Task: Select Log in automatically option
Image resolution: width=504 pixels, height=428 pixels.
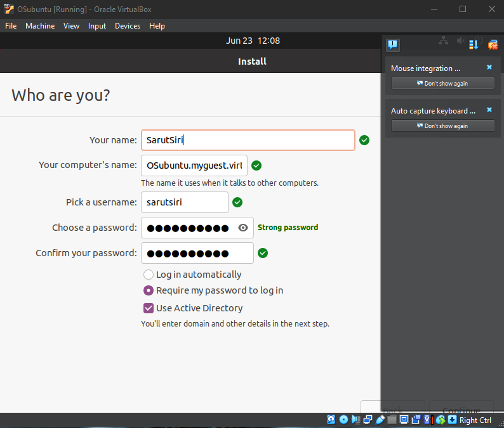Action: (149, 275)
